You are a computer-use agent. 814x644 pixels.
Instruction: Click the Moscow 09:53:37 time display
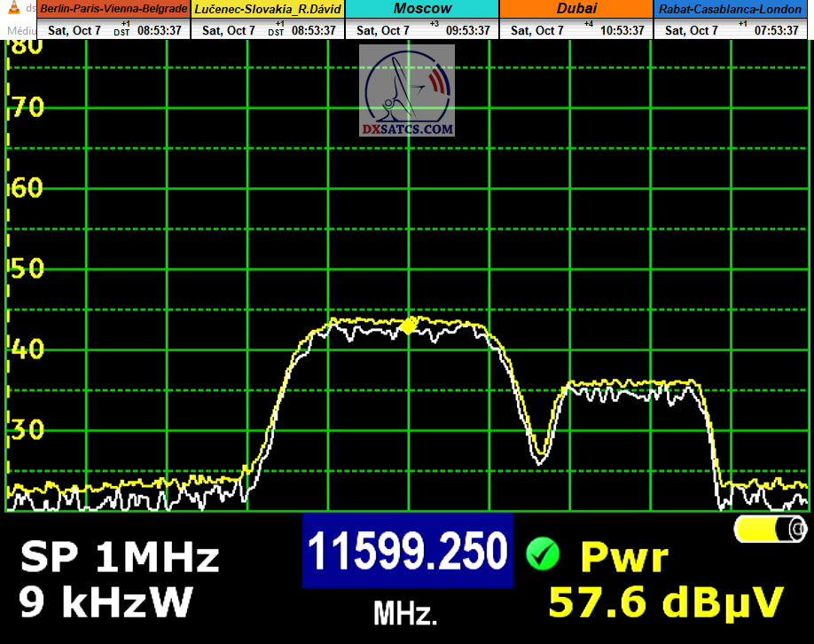(x=468, y=30)
